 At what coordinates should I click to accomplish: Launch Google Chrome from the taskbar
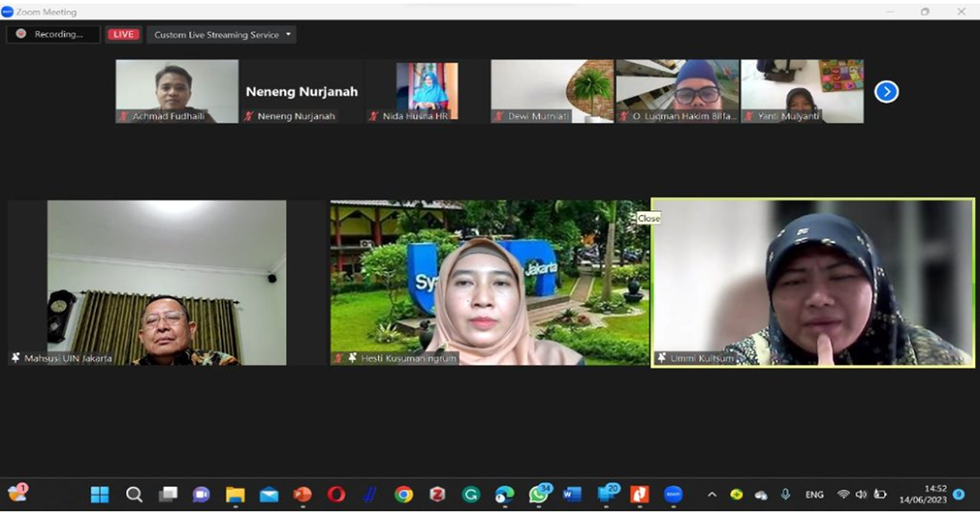point(404,494)
